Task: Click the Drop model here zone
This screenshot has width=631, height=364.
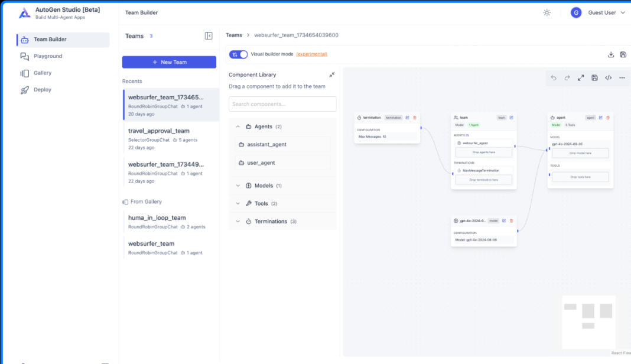Action: (580, 153)
